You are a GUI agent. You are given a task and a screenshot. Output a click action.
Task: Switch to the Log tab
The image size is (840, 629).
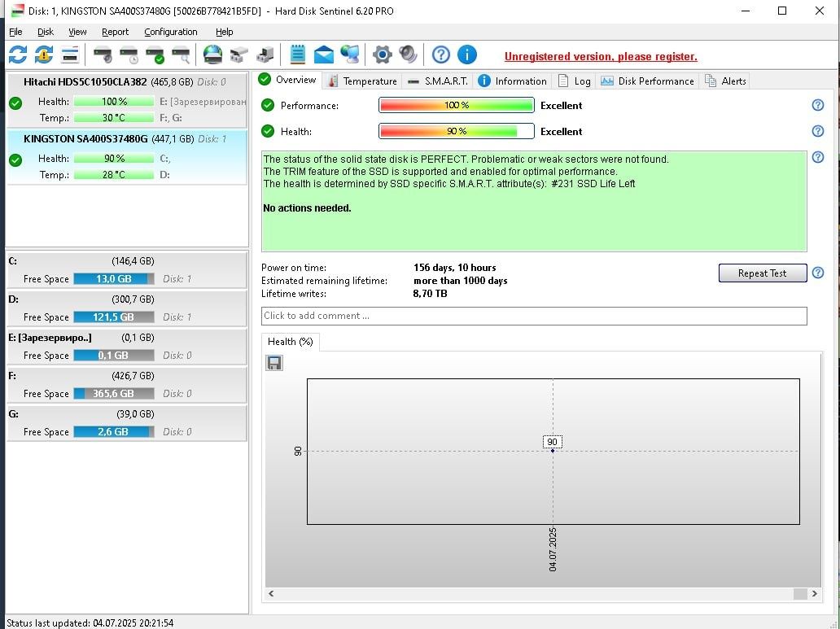575,81
